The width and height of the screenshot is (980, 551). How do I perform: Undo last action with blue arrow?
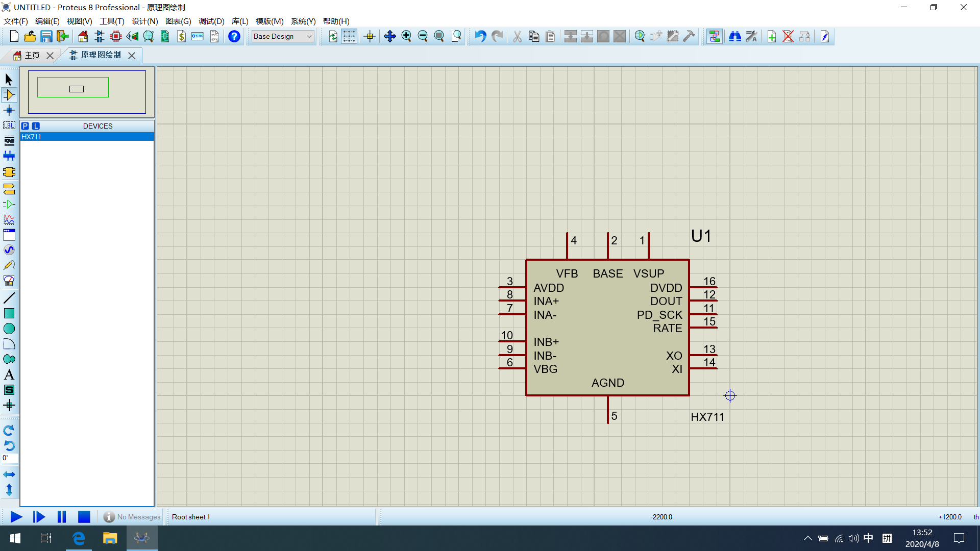coord(480,36)
